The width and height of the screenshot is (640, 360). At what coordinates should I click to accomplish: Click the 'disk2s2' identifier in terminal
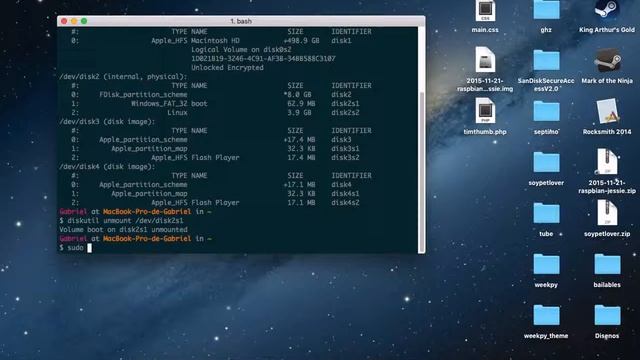(x=345, y=113)
